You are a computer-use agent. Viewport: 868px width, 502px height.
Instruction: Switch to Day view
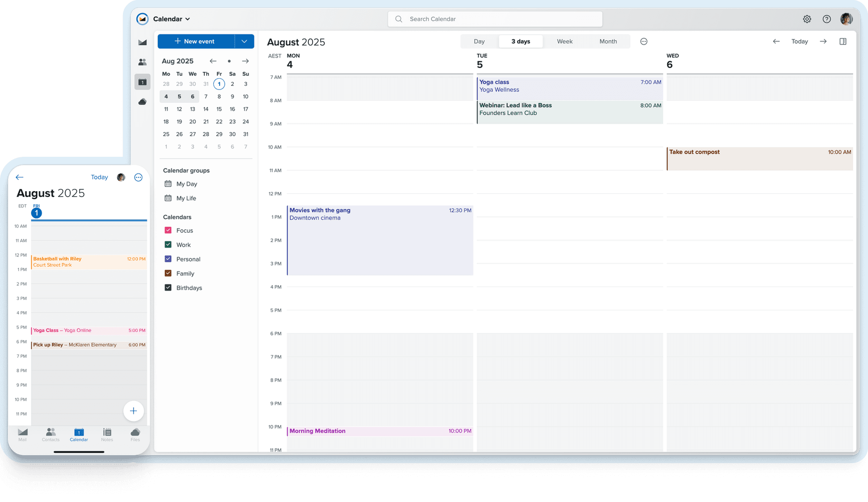479,42
